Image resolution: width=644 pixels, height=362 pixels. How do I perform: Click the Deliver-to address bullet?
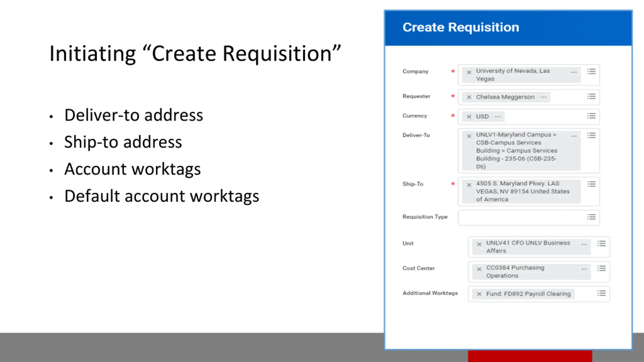click(134, 115)
